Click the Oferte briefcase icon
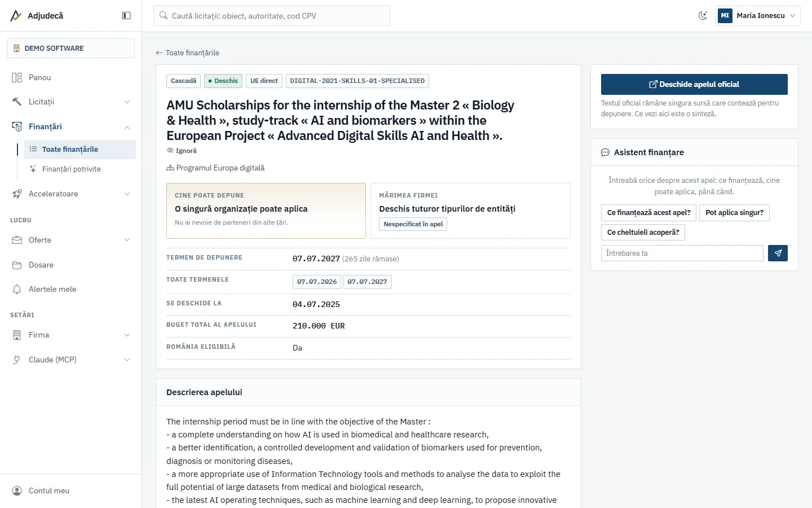Viewport: 812px width, 508px height. pos(17,240)
